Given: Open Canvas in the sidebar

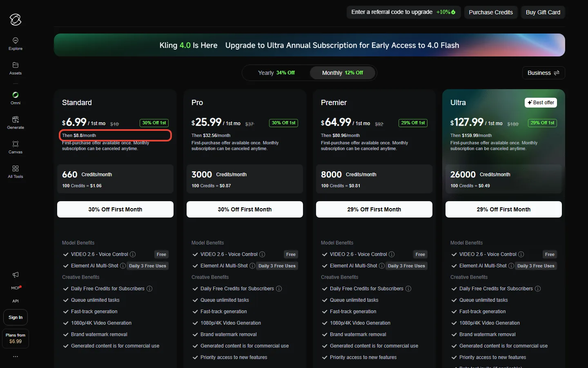Looking at the screenshot, I should click(16, 147).
